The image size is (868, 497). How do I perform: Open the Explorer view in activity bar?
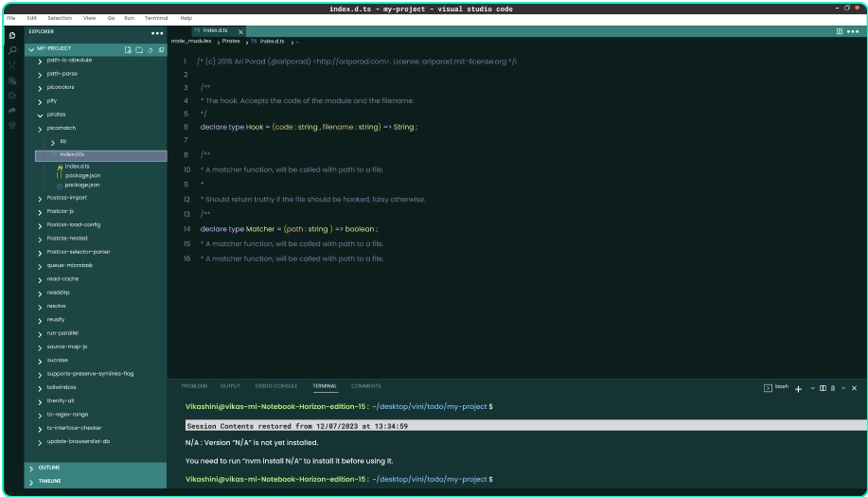pyautogui.click(x=12, y=35)
